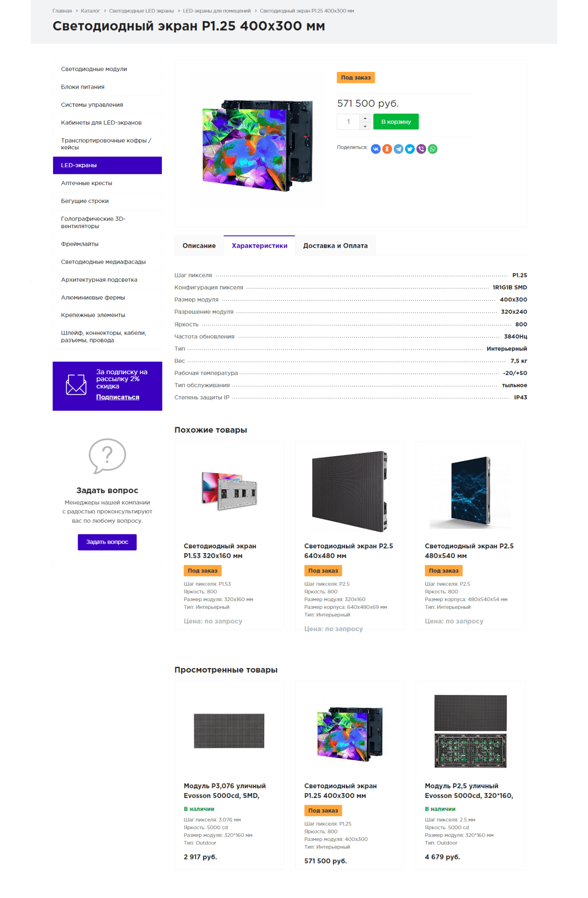The width and height of the screenshot is (588, 898).
Task: Follow the Подписаться link
Action: [x=118, y=397]
